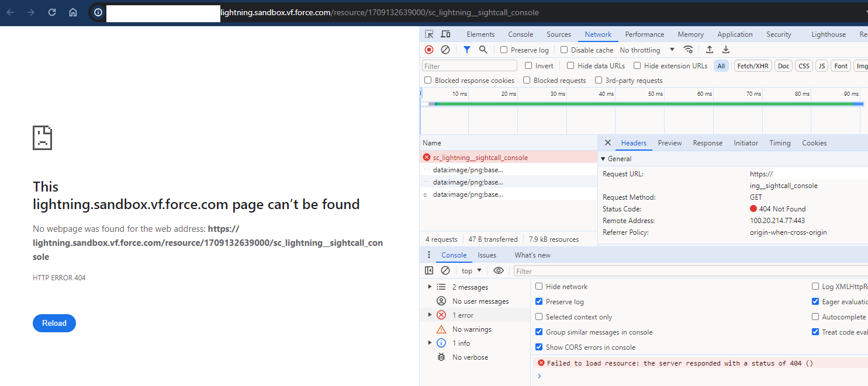The image size is (868, 386).
Task: Open the network conditions Wi-Fi icon
Action: coord(689,50)
